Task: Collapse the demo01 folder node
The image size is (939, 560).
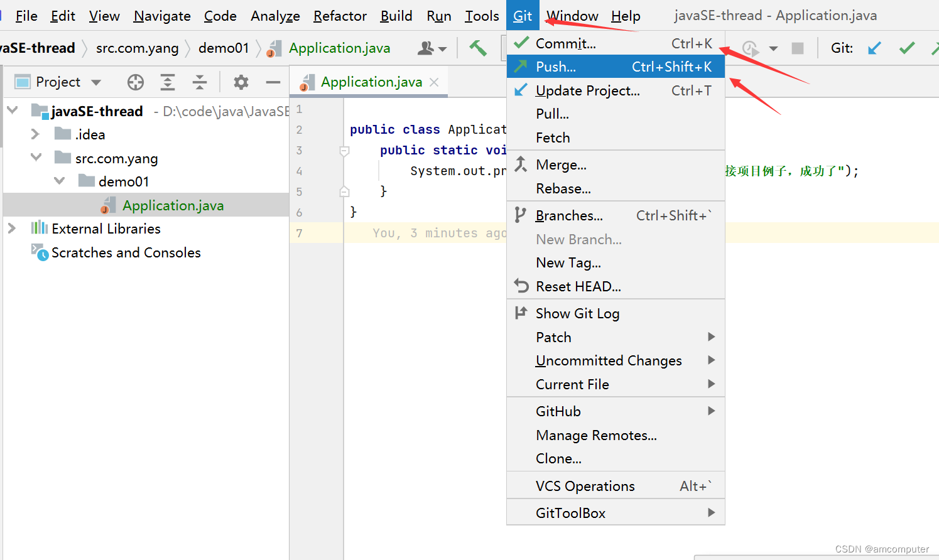Action: click(x=59, y=181)
